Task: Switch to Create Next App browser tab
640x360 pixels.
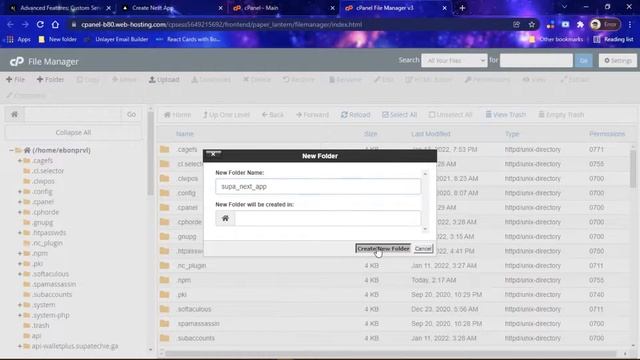Action: pos(171,8)
